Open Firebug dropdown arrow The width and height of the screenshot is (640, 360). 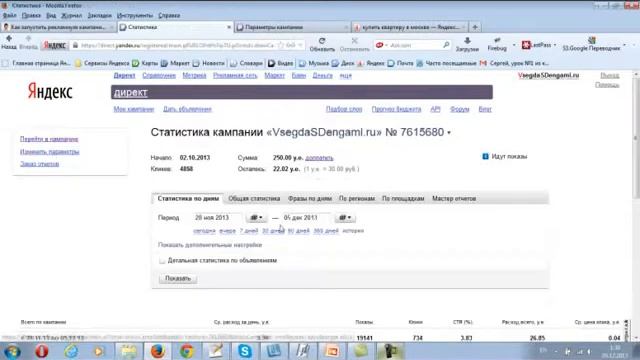[513, 45]
